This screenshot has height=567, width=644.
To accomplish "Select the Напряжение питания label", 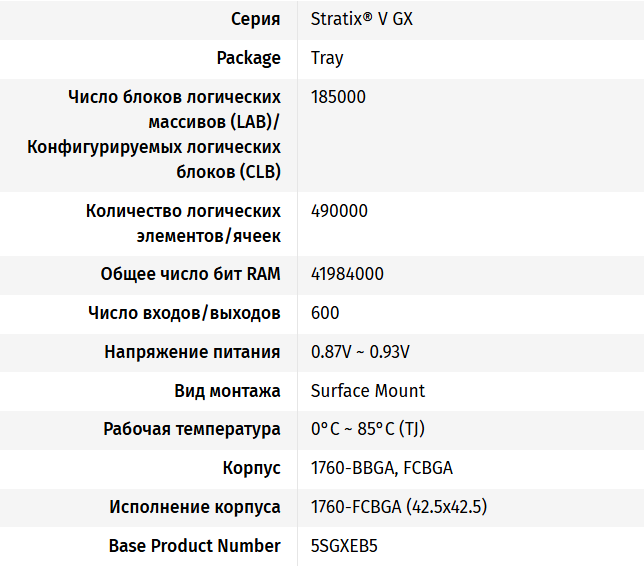I will pos(192,352).
